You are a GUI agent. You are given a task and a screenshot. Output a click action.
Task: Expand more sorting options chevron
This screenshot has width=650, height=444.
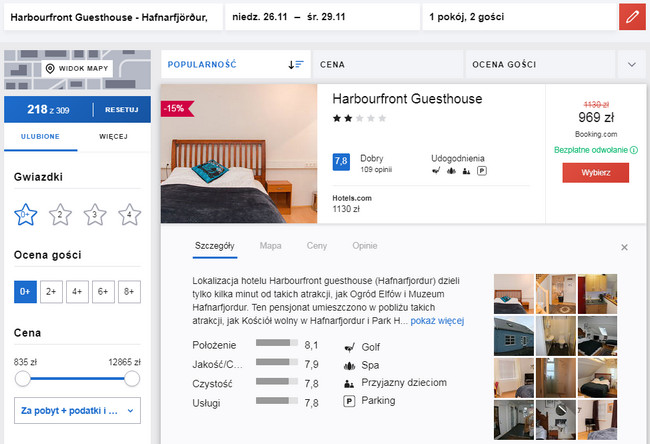(631, 64)
